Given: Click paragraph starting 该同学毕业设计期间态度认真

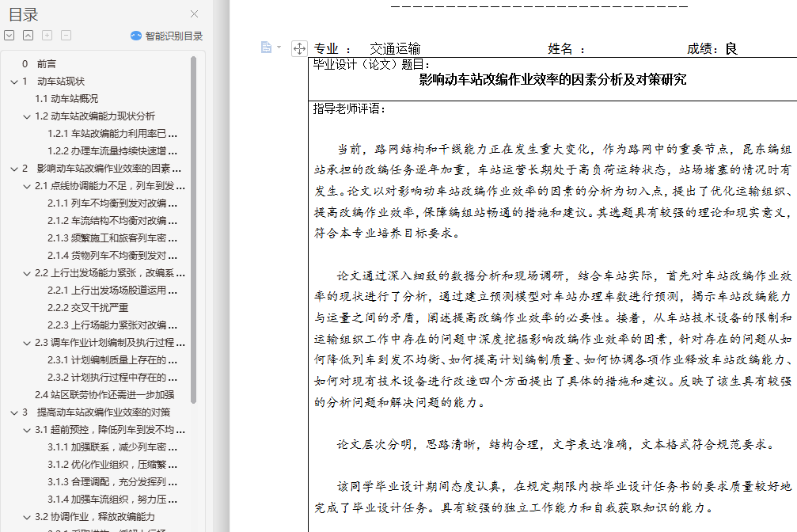Looking at the screenshot, I should click(x=553, y=497).
